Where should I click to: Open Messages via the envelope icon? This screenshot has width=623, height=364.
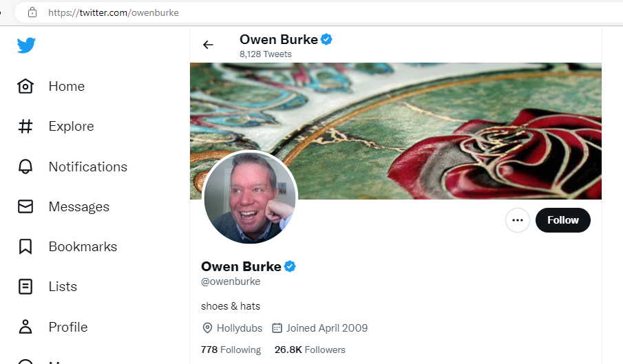point(25,206)
